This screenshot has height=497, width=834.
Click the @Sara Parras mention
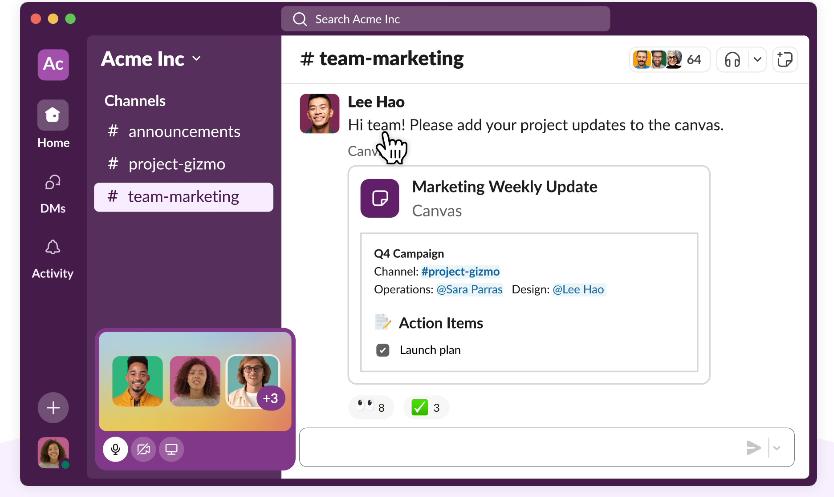(469, 289)
